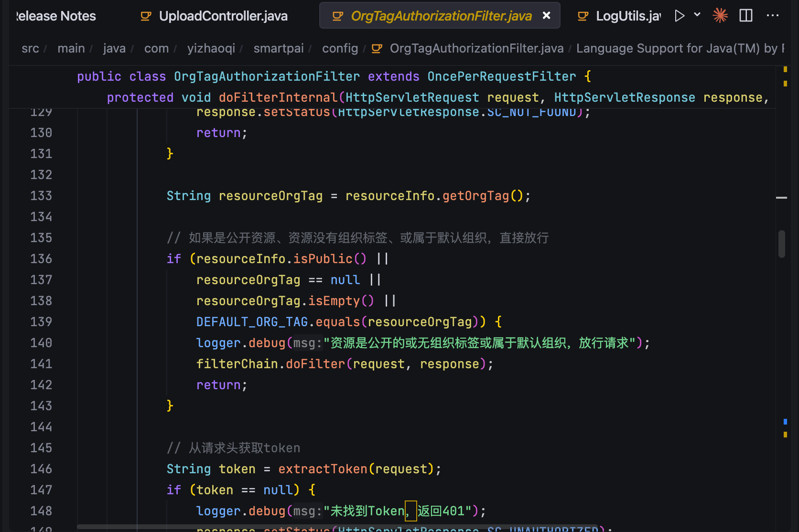Click if (token == null) on line 147
This screenshot has height=532, width=799.
[x=233, y=490]
